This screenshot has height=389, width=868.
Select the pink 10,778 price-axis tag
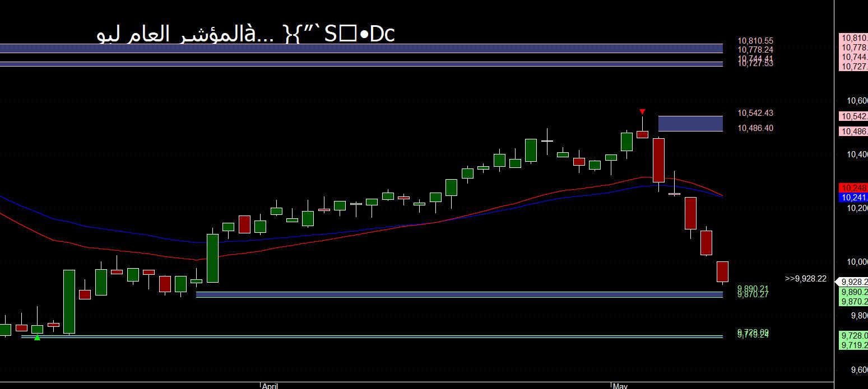[x=853, y=48]
